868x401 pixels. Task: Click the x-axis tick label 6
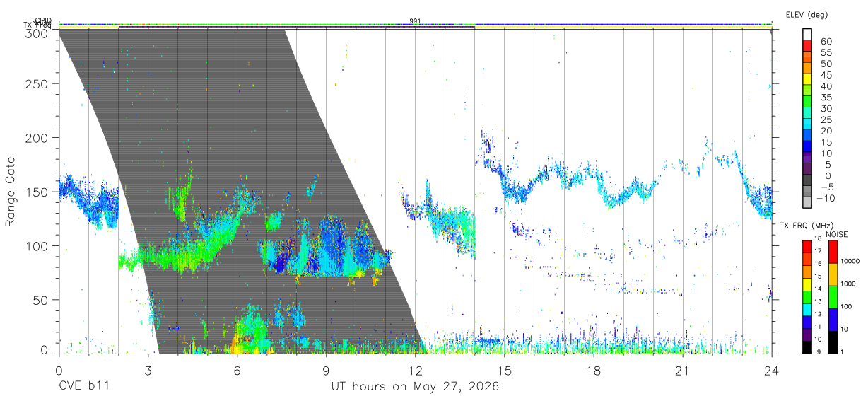[237, 371]
